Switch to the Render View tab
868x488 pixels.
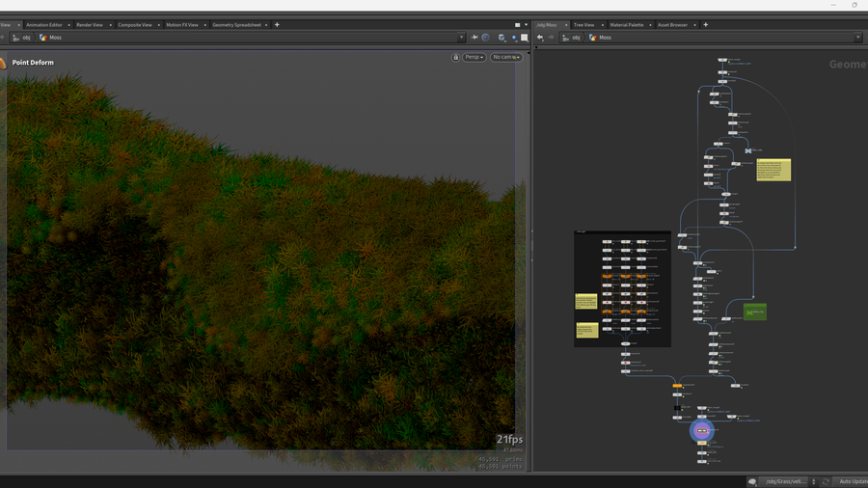[x=90, y=25]
